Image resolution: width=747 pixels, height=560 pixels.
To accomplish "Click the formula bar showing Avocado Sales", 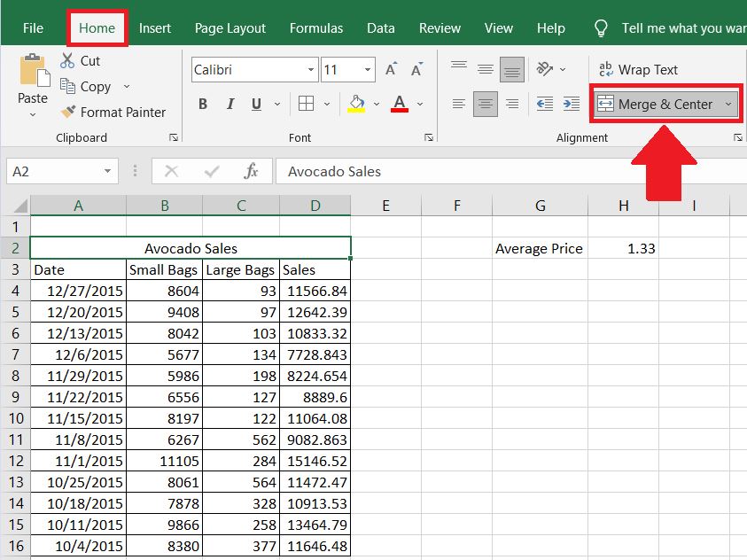I will click(510, 171).
